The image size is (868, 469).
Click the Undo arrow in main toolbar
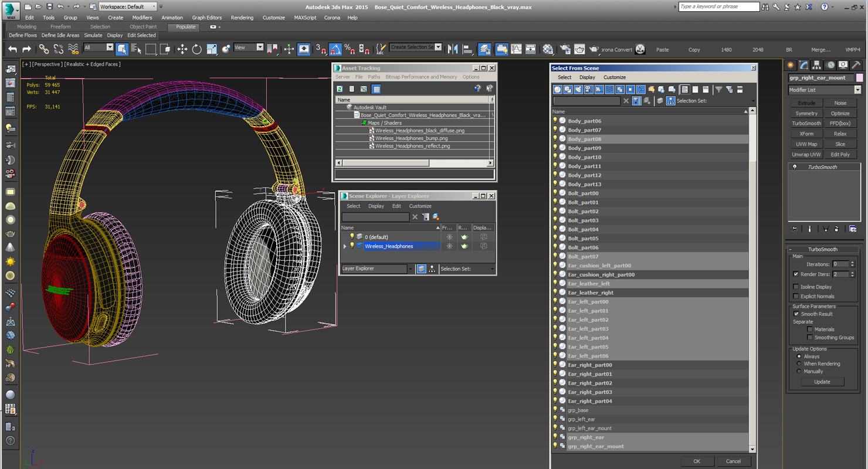click(12, 49)
